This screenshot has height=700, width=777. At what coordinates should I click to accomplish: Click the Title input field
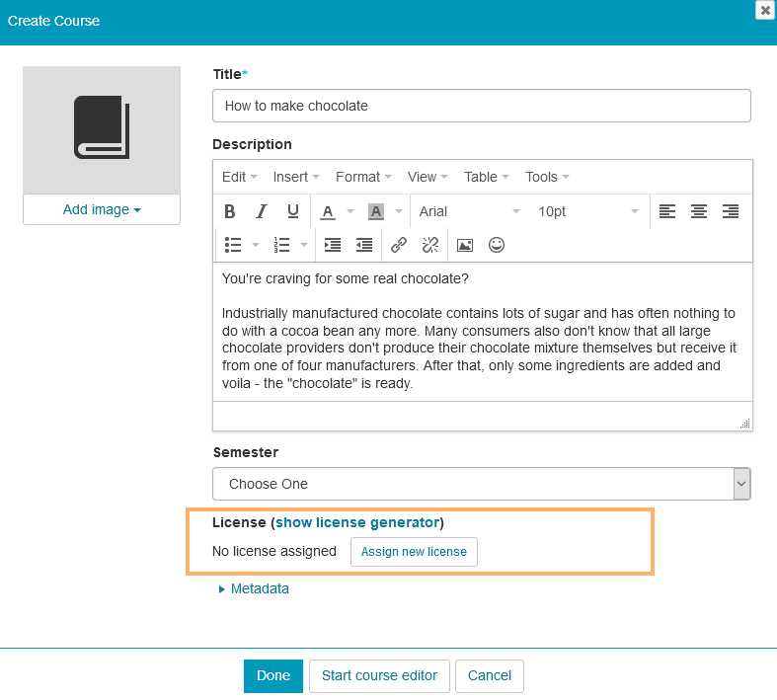(481, 106)
